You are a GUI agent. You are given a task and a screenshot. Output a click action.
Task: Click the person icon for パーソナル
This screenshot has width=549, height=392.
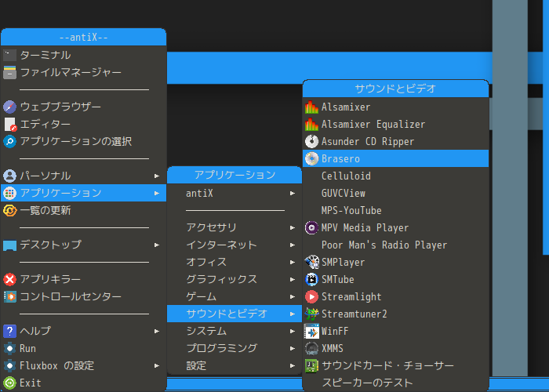(x=9, y=176)
